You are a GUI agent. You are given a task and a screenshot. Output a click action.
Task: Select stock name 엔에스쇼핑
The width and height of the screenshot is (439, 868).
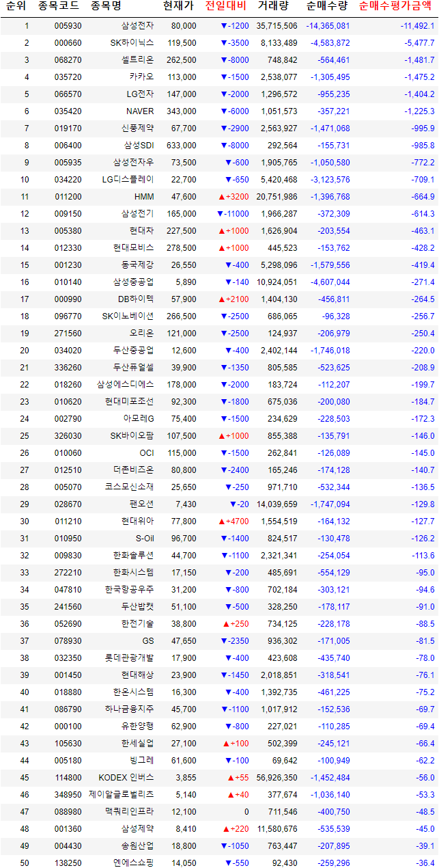tap(134, 863)
